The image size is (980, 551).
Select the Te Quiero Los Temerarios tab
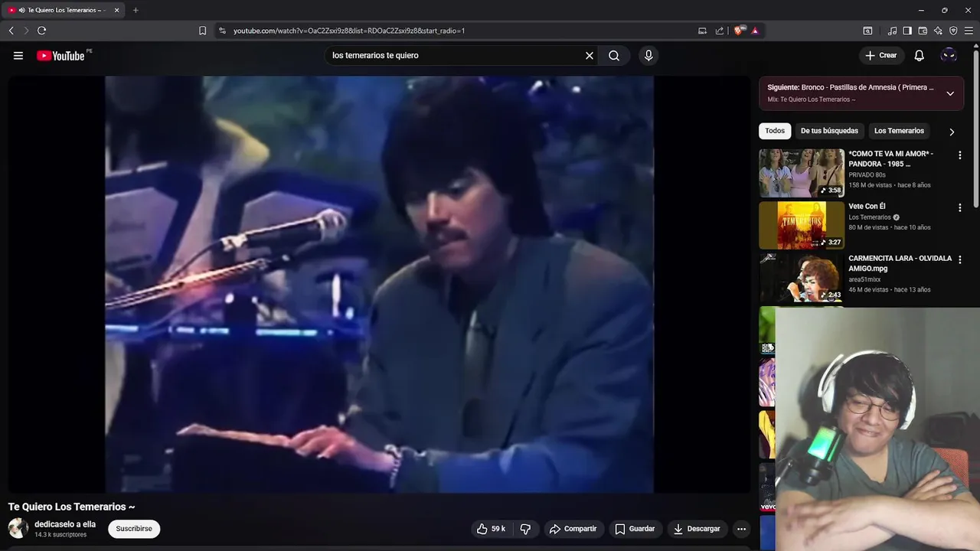pyautogui.click(x=63, y=10)
